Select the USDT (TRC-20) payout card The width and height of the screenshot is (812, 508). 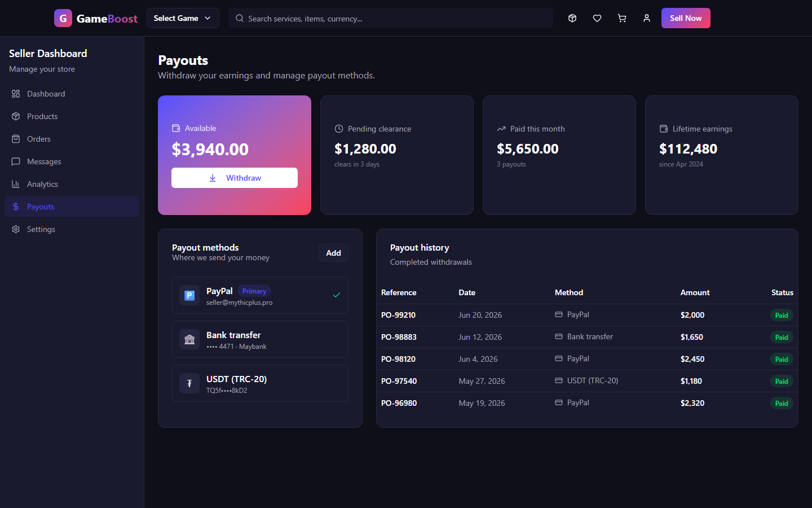260,383
